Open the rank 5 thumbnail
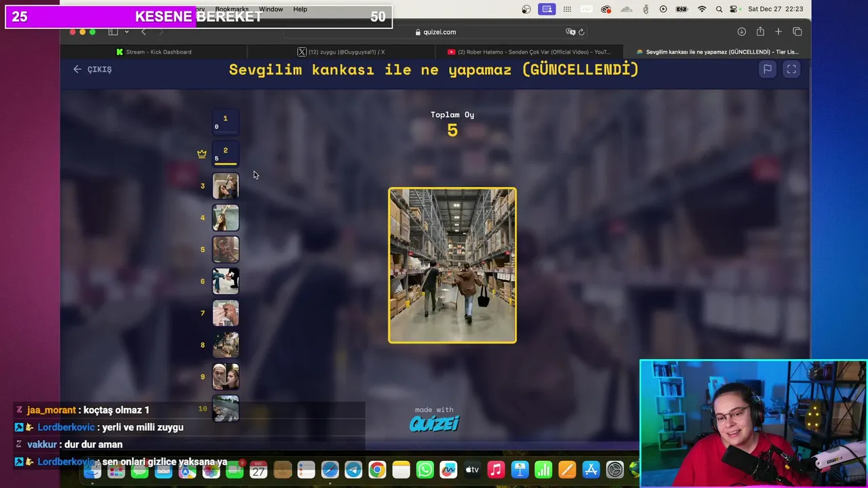This screenshot has height=488, width=868. point(226,249)
